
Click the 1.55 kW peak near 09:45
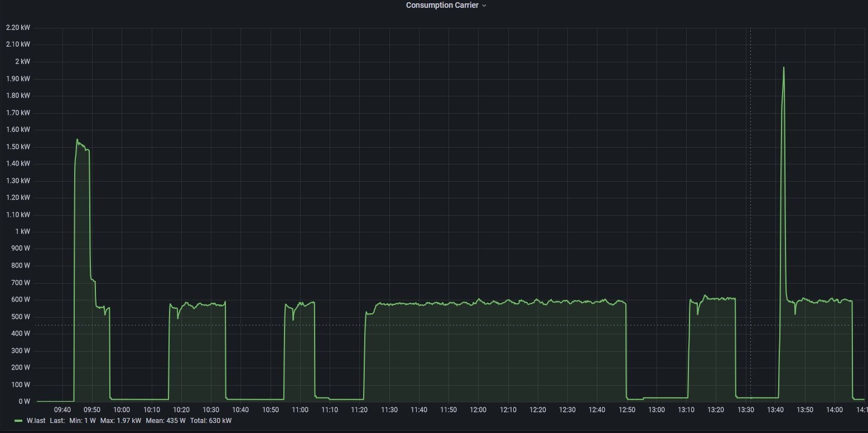(77, 139)
